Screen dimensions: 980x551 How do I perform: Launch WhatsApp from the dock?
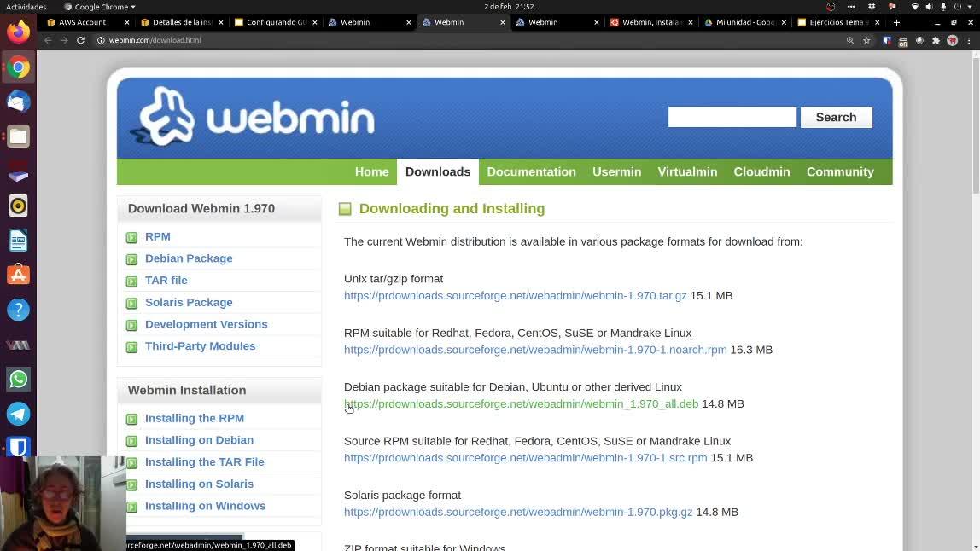click(x=18, y=380)
